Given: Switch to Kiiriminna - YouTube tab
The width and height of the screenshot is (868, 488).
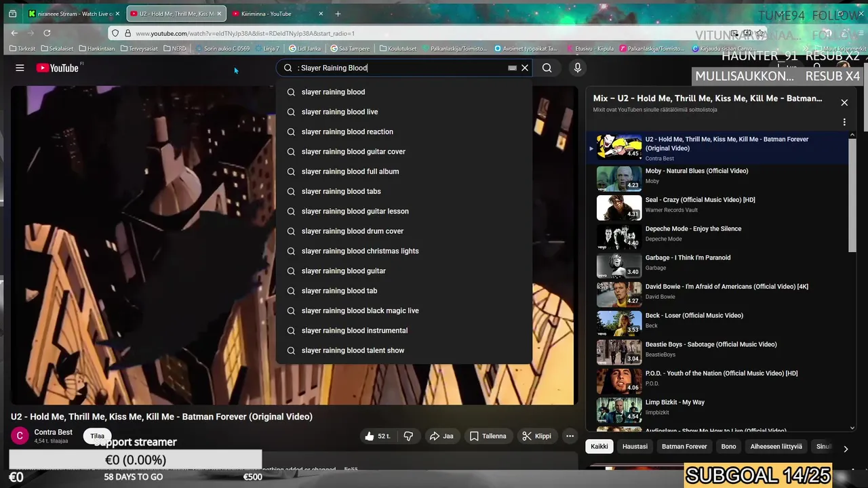Looking at the screenshot, I should click(278, 14).
